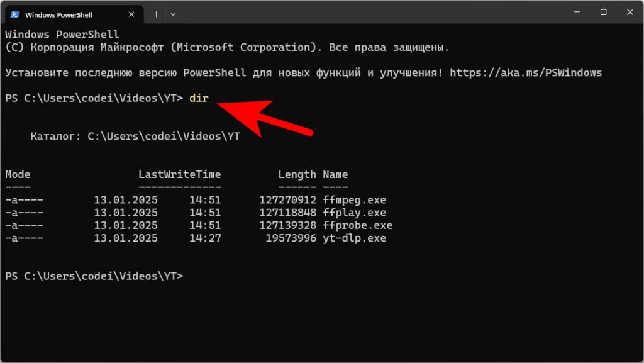This screenshot has height=363, width=644.
Task: Click the PowerShell icon in the tab
Action: tap(15, 14)
